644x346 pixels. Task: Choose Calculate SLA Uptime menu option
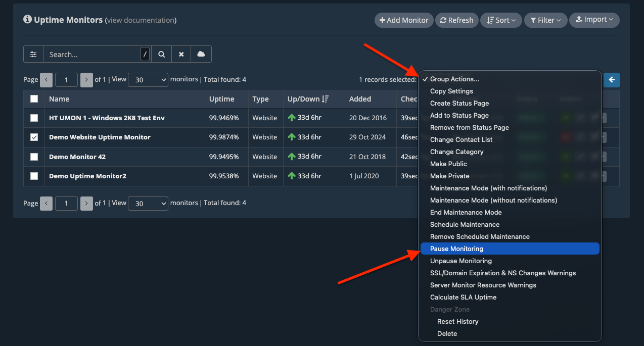coord(463,297)
